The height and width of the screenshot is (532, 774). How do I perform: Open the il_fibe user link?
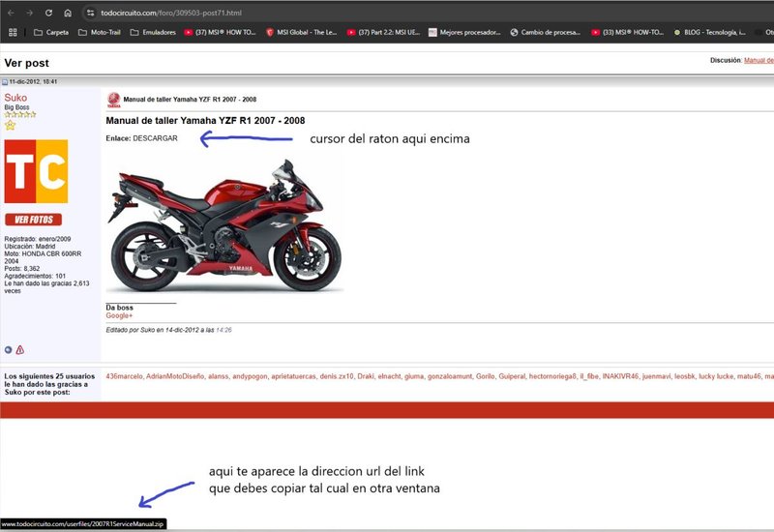589,376
